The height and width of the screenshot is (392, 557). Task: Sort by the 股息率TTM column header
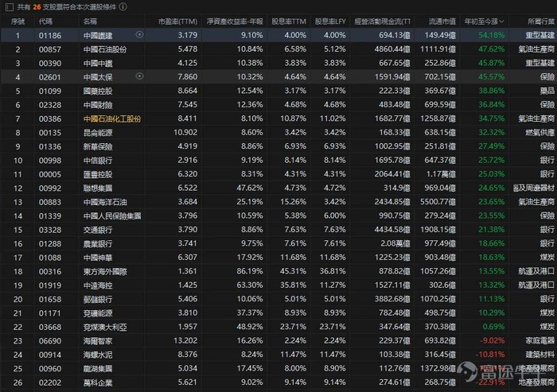[x=289, y=21]
